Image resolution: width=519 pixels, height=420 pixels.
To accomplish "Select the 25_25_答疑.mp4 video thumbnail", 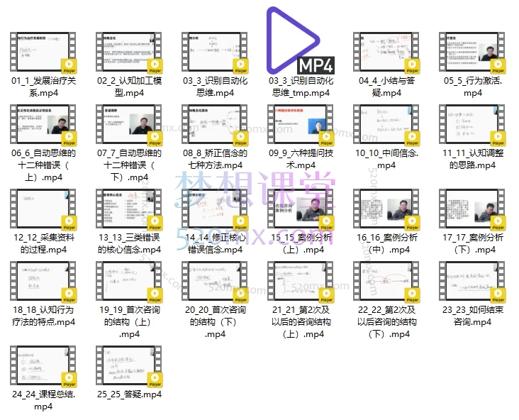I will click(130, 367).
